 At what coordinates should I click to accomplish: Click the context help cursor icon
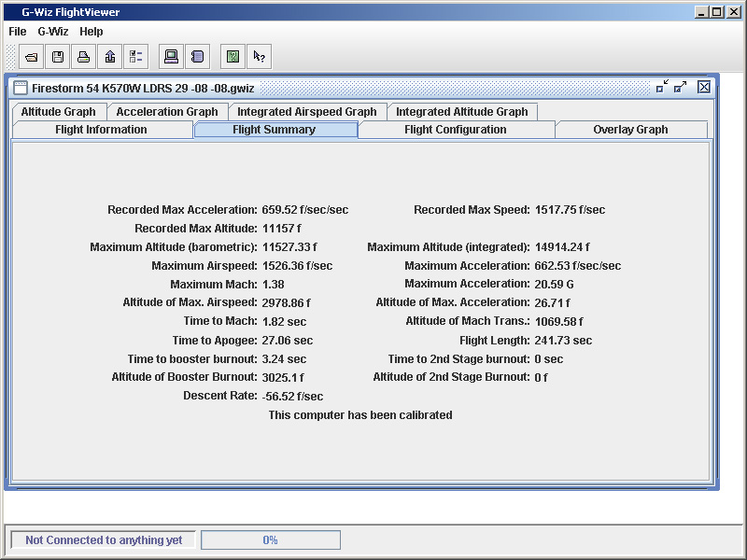tap(260, 57)
